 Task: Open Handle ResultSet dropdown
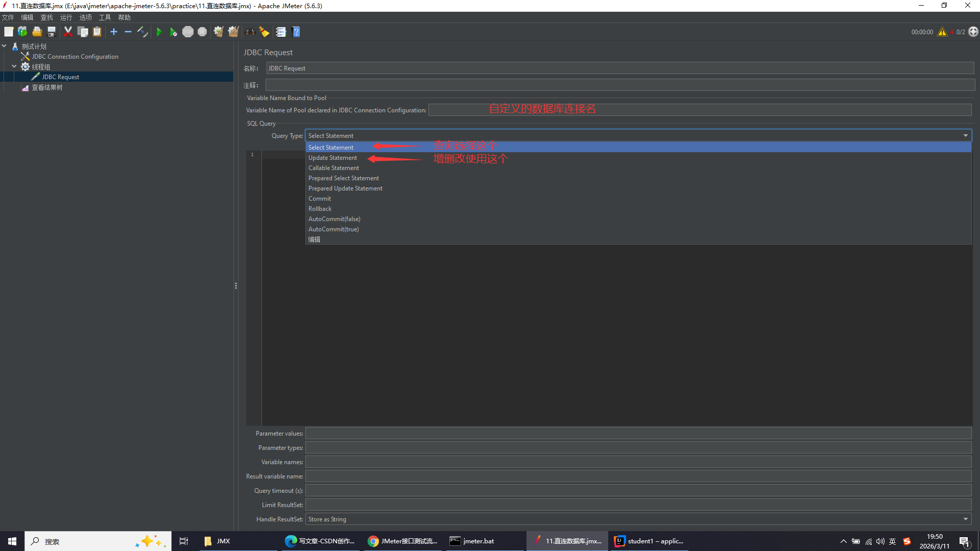point(638,519)
